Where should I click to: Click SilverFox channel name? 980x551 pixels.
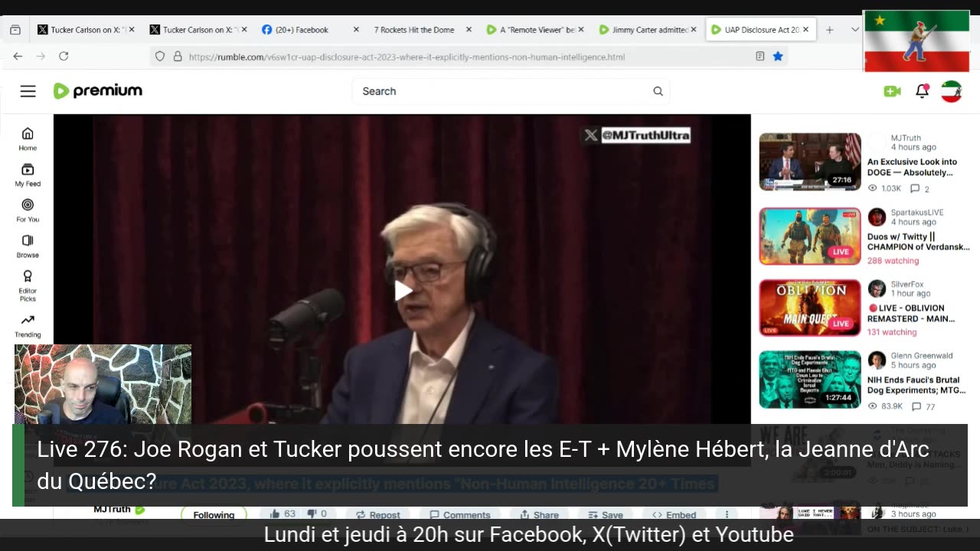tap(907, 284)
